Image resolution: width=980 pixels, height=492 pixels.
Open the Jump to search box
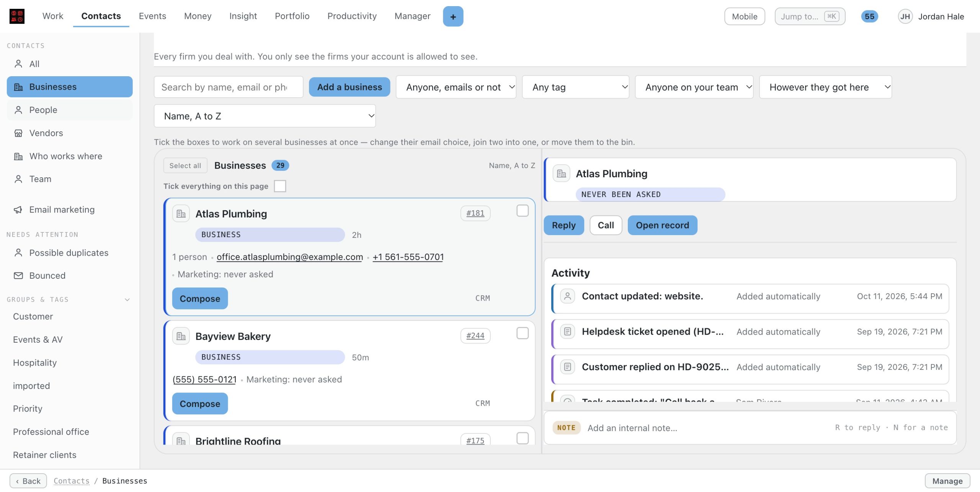(x=810, y=16)
